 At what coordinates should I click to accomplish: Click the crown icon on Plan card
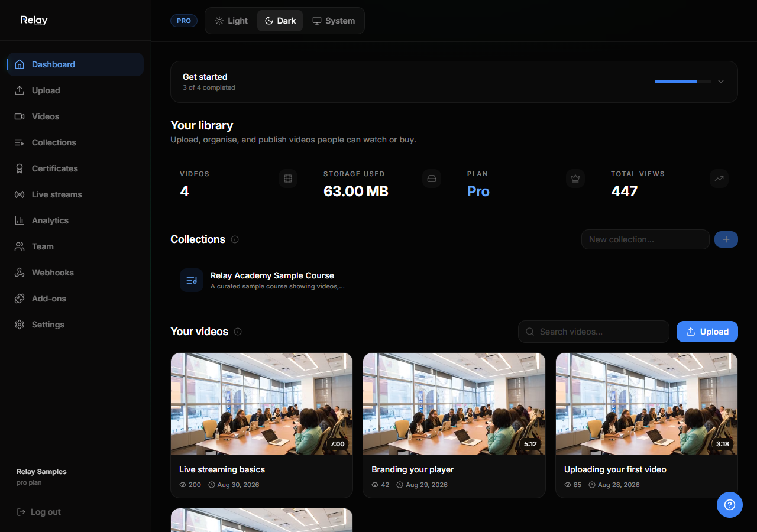(575, 179)
